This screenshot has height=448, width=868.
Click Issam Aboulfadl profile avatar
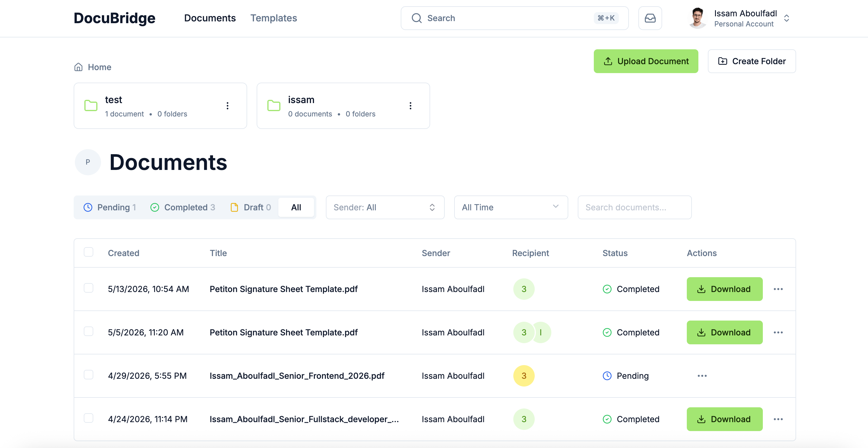pos(697,18)
